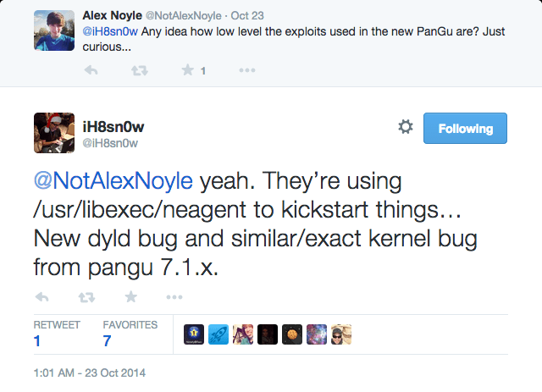The height and width of the screenshot is (392, 542).
Task: Retweet iH8sn0w's tweet
Action: (87, 297)
